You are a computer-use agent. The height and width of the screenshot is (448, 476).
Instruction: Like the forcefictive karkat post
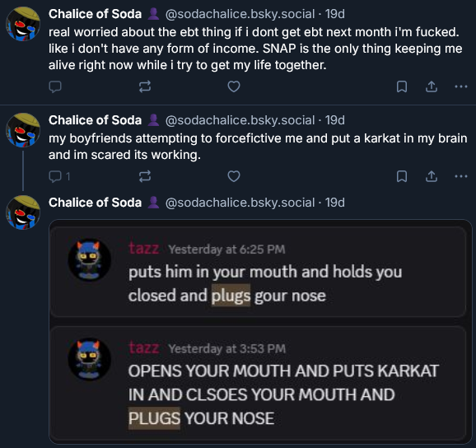tap(234, 176)
